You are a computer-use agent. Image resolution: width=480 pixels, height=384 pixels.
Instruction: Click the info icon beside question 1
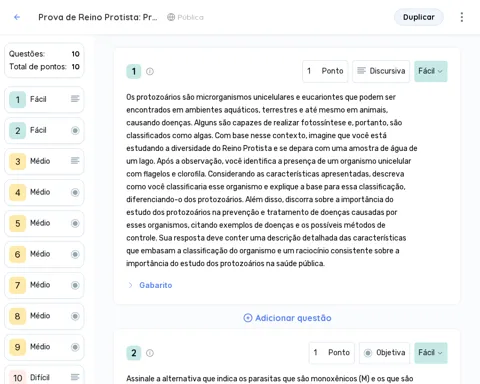[150, 71]
